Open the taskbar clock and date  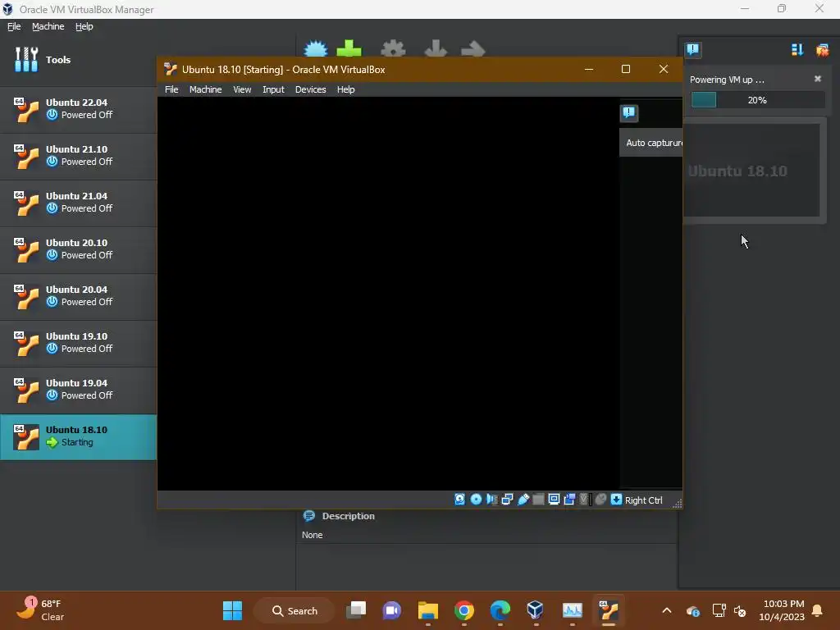(782, 610)
